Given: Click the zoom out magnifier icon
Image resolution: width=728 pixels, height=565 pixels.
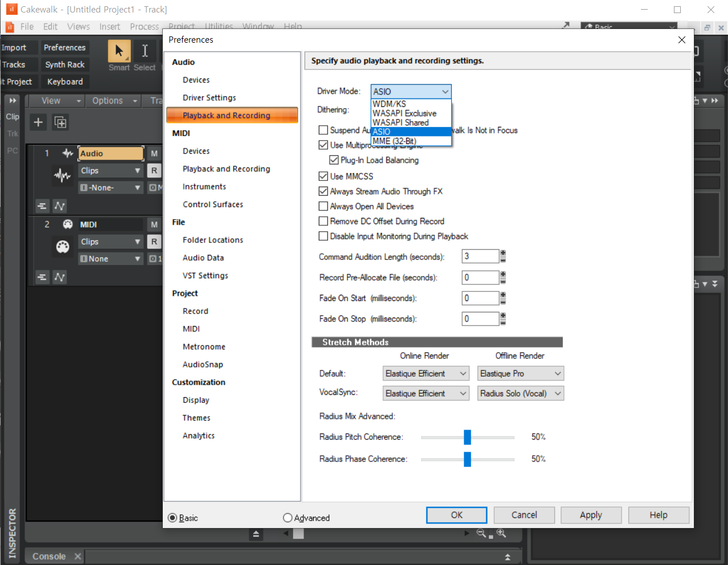Looking at the screenshot, I should pyautogui.click(x=482, y=533).
